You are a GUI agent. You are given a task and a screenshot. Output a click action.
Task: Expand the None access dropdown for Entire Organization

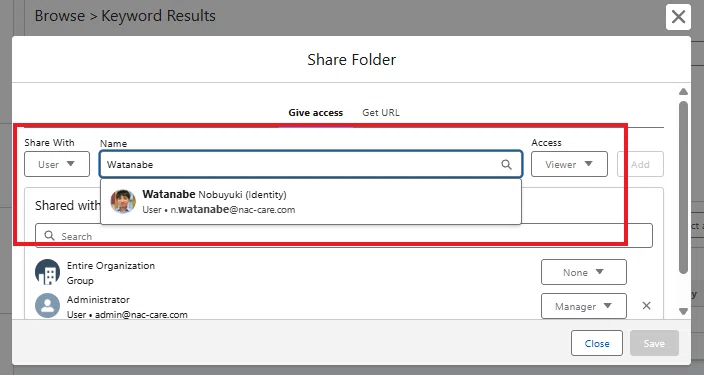coord(584,272)
